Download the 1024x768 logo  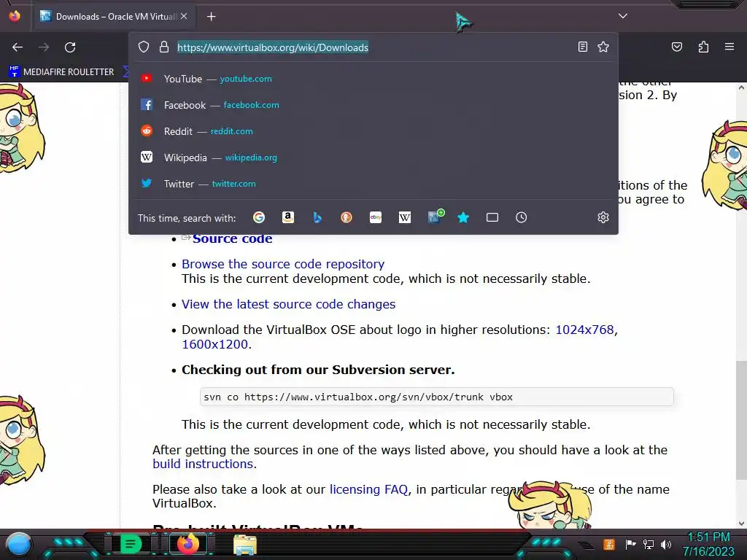pyautogui.click(x=584, y=330)
